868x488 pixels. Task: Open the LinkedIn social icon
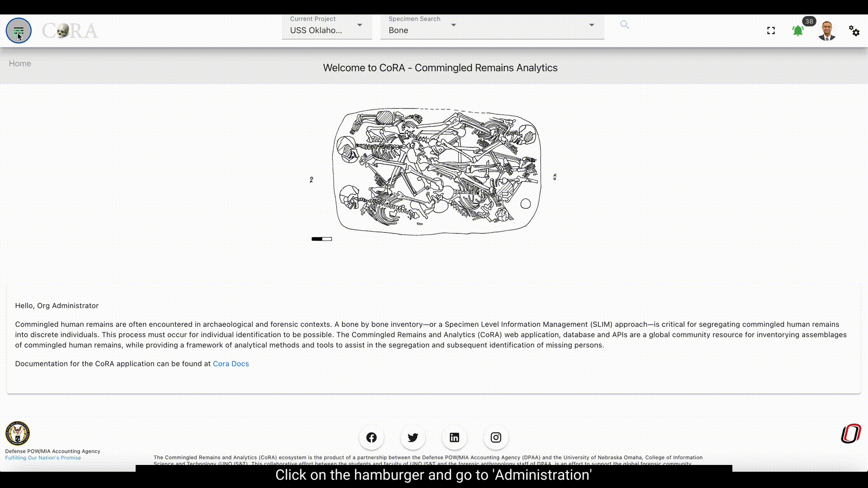pyautogui.click(x=454, y=437)
